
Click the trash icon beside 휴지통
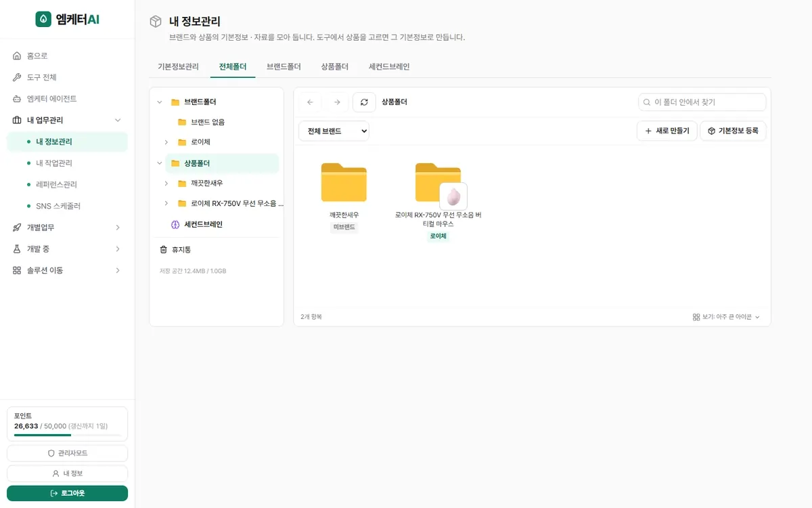163,249
